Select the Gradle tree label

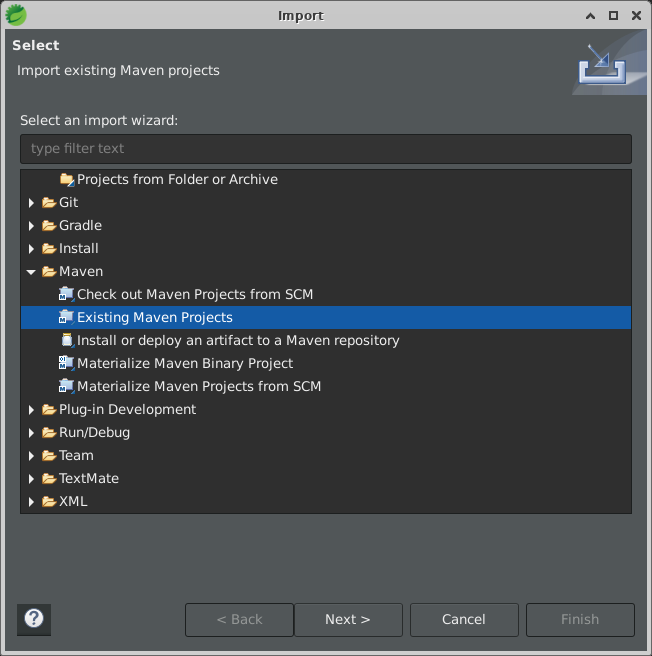(x=80, y=226)
